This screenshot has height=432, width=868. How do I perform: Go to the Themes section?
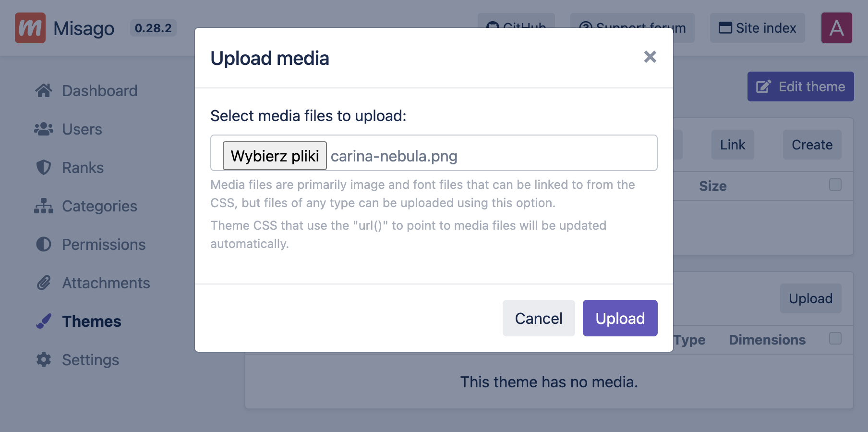[x=91, y=321]
